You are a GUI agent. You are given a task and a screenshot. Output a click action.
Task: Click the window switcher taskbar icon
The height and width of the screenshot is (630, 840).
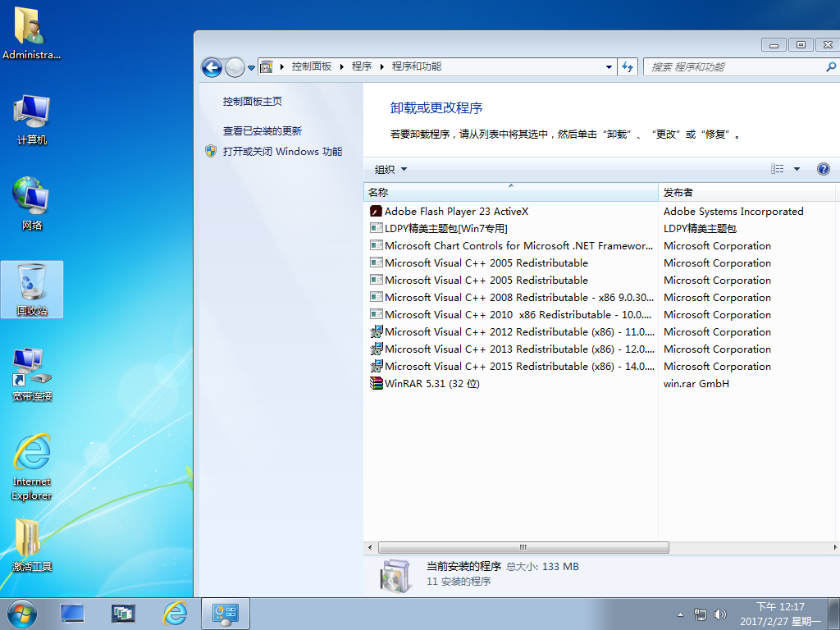pyautogui.click(x=123, y=614)
